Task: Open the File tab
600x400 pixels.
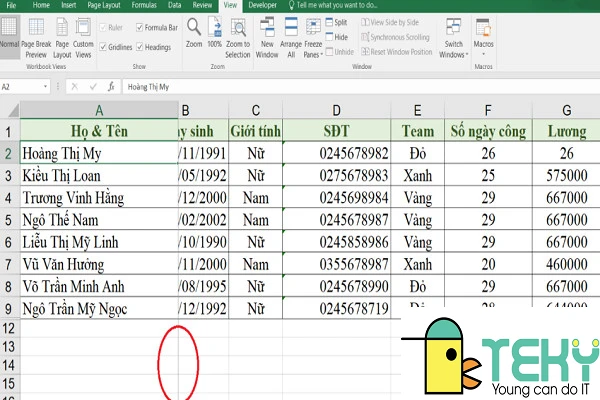Action: click(11, 5)
